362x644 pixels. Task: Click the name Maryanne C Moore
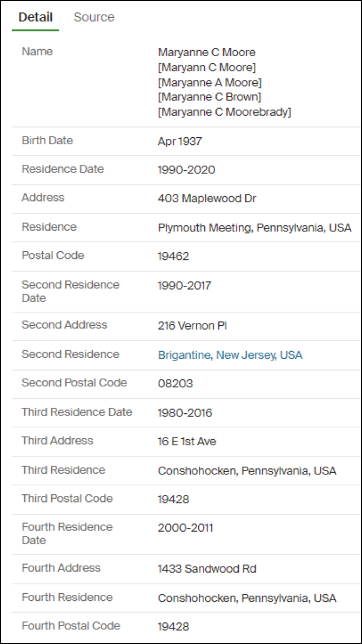206,52
